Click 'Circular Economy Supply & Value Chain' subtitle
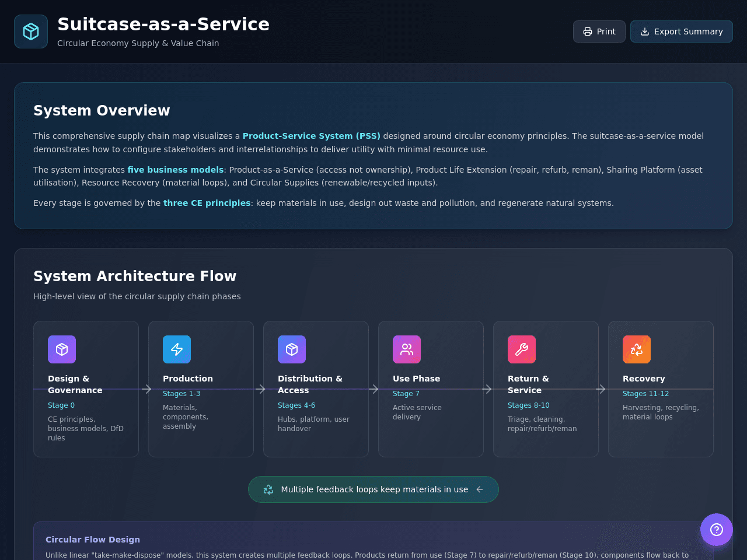Screen dimensions: 747x560 [x=138, y=43]
